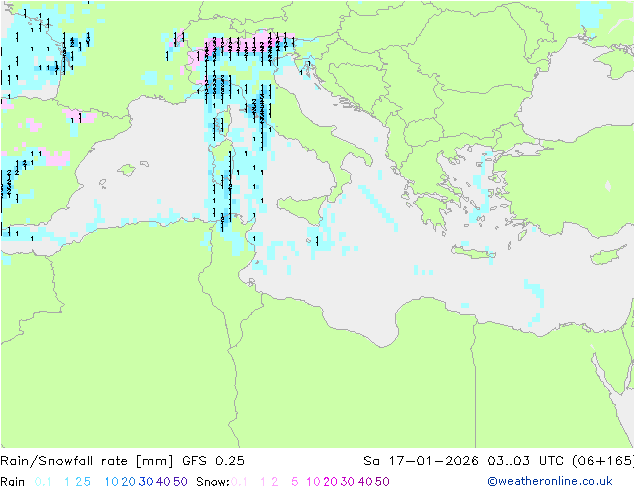Click the "Sa 17-01-2026" date text

(421, 461)
